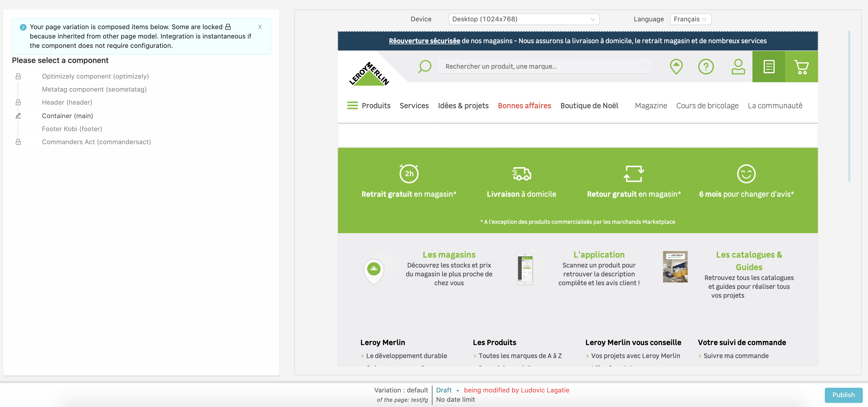Click the help question mark icon

tap(706, 66)
